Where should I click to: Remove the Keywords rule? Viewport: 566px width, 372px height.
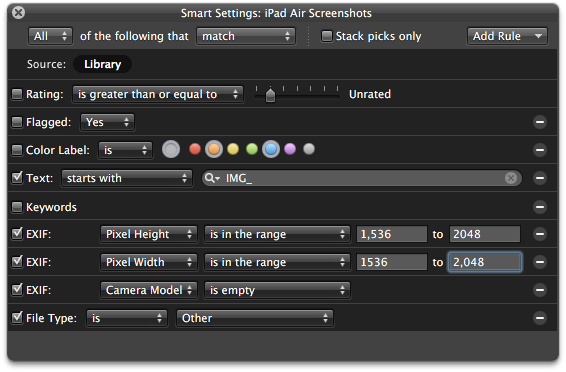tap(540, 207)
